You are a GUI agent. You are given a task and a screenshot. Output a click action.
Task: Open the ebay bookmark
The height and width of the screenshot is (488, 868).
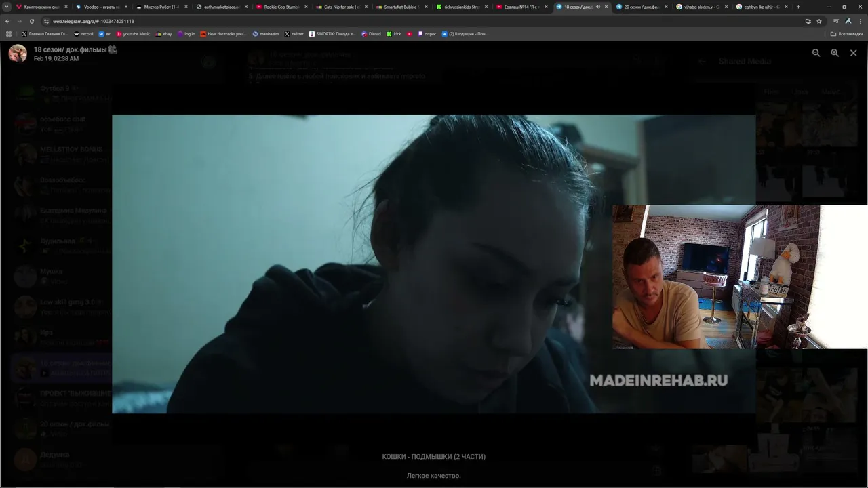pyautogui.click(x=163, y=34)
